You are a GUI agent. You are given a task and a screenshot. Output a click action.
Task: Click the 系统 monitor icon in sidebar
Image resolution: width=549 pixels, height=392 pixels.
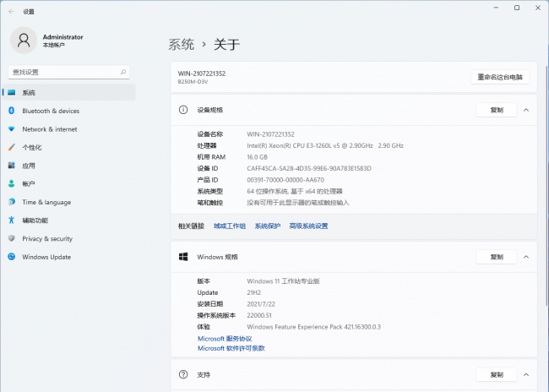(12, 92)
